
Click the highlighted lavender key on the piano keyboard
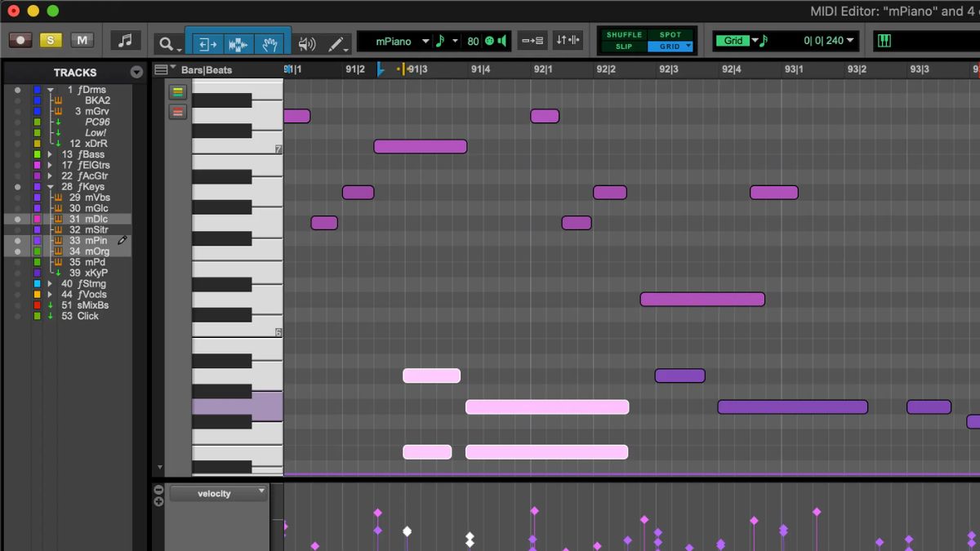click(x=237, y=407)
